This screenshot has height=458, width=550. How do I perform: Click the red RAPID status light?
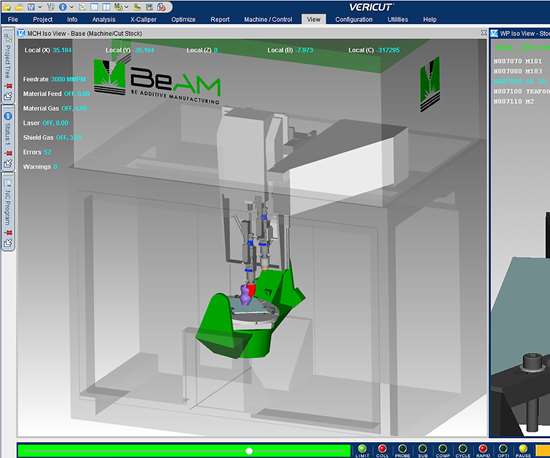pos(483,449)
